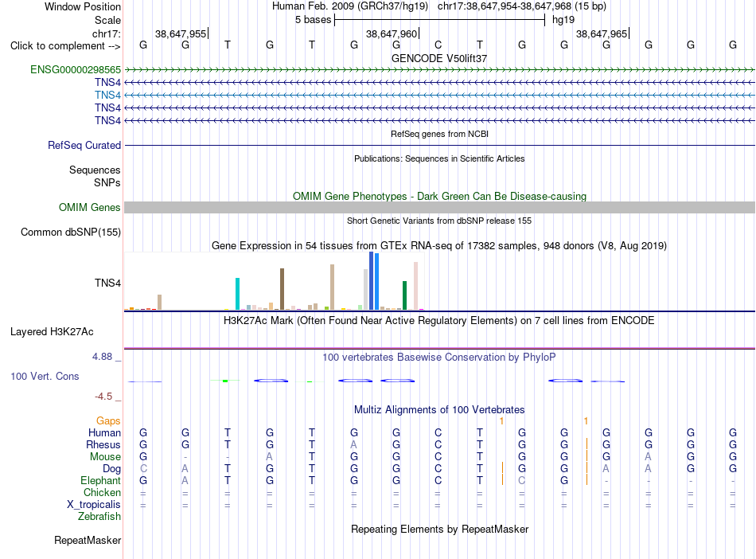756x559 pixels.
Task: Open the RefSeq Curated track label
Action: pyautogui.click(x=84, y=145)
